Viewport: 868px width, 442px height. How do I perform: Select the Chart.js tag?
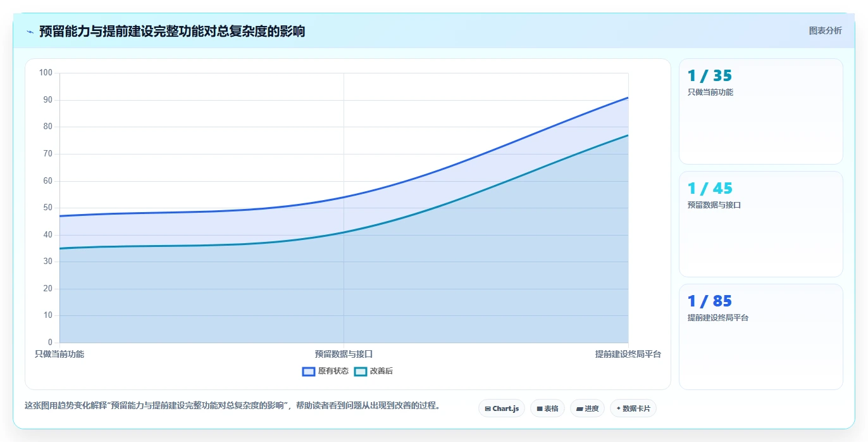click(502, 408)
